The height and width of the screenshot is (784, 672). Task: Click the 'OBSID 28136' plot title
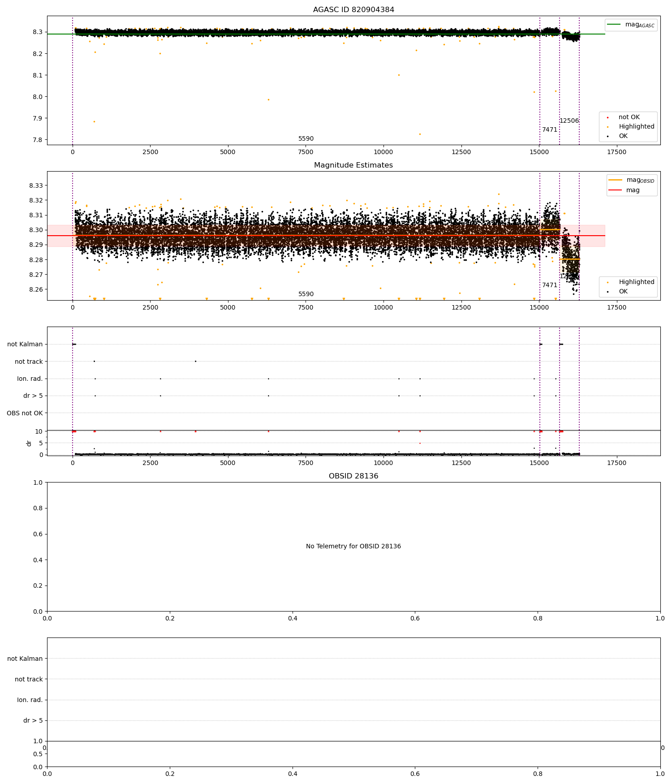pyautogui.click(x=353, y=476)
